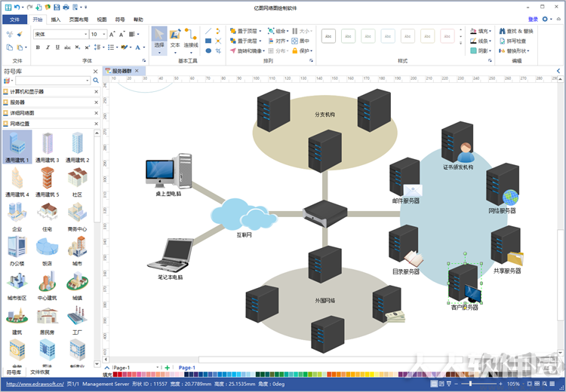Click the 居中 center icon
The height and width of the screenshot is (392, 566).
[x=300, y=41]
